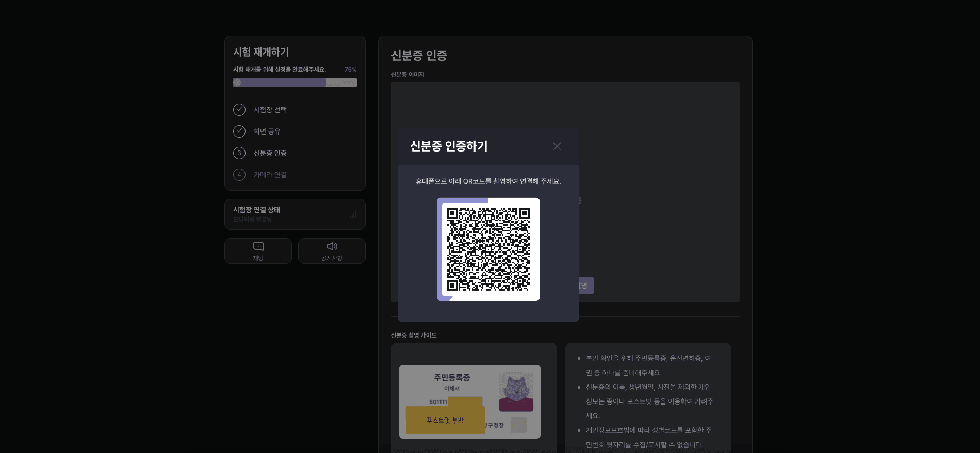Click the partially hidden 촬영 button
Screen dimensions: 980x453
[x=586, y=286]
